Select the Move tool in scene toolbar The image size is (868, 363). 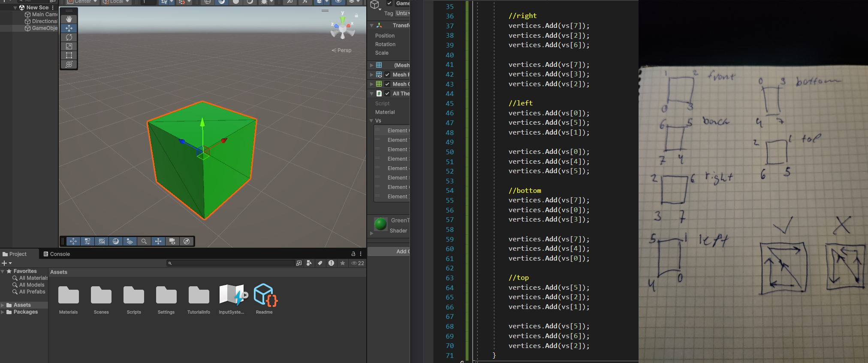coord(69,28)
